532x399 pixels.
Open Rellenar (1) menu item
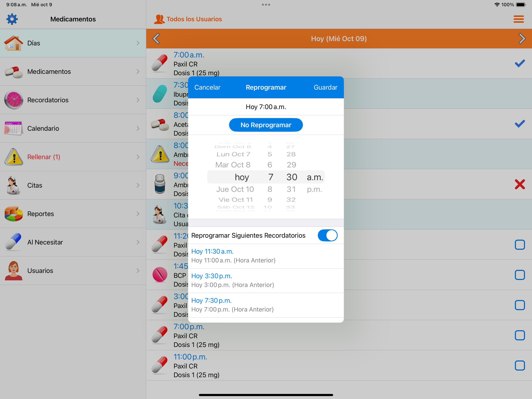coord(73,157)
